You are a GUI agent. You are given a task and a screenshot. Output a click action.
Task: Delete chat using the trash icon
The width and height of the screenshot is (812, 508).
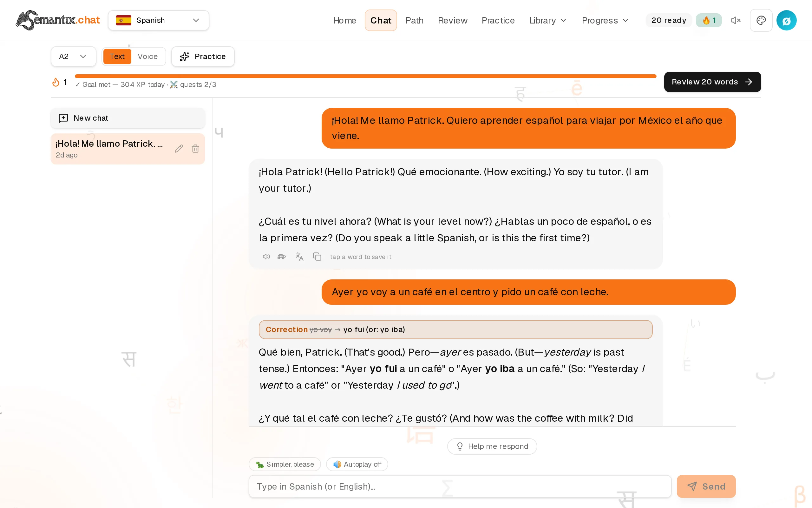[195, 149]
